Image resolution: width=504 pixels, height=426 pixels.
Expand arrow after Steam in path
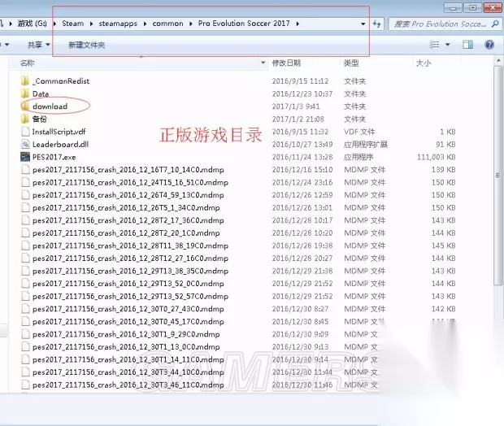[91, 24]
